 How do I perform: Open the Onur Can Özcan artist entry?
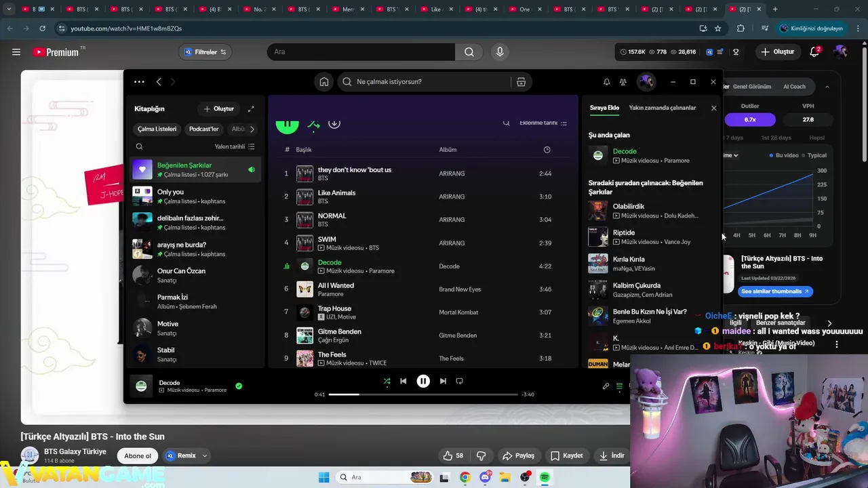(x=195, y=275)
